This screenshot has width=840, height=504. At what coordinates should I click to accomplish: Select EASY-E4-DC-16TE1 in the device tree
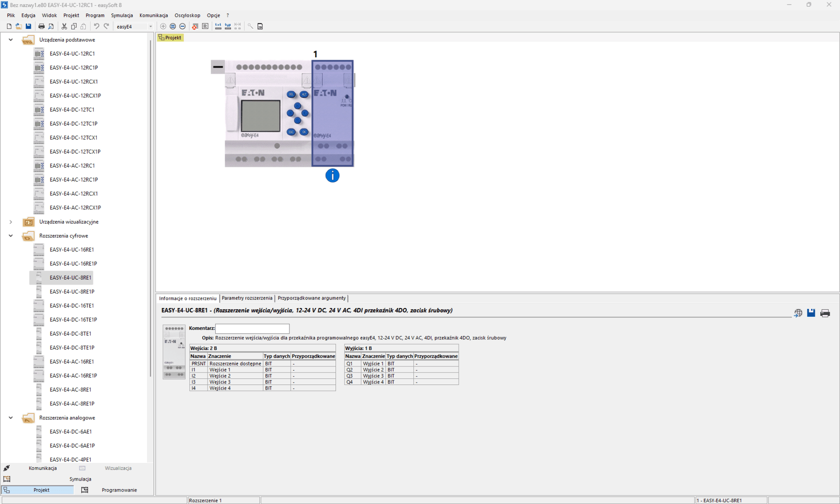click(x=72, y=306)
